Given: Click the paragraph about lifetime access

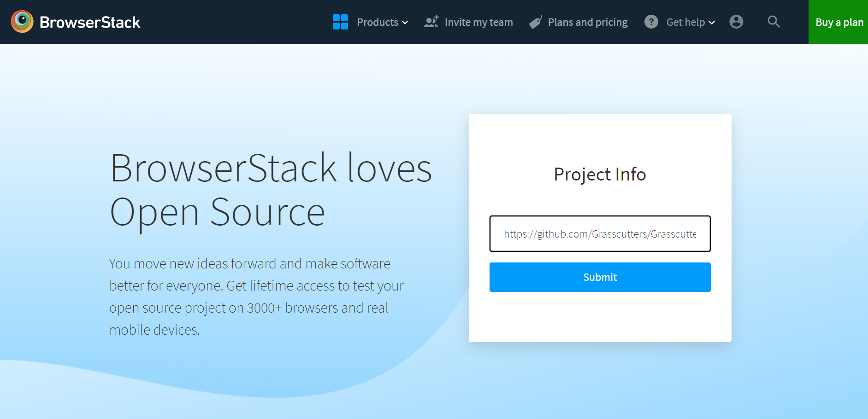Looking at the screenshot, I should coord(256,297).
